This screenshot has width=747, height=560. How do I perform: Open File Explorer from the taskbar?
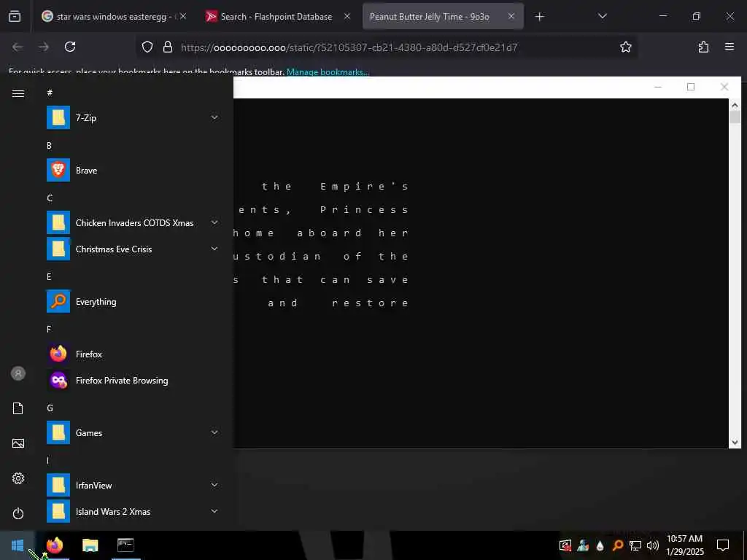point(90,545)
